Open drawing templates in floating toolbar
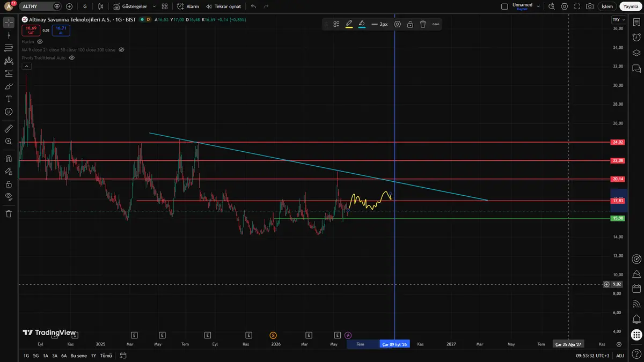This screenshot has width=644, height=362. (336, 24)
